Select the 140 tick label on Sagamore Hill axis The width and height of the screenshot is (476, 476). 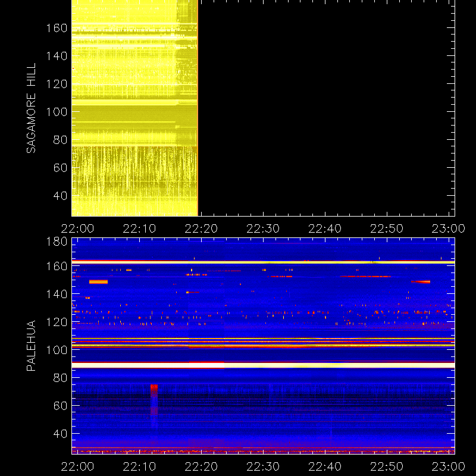(57, 56)
